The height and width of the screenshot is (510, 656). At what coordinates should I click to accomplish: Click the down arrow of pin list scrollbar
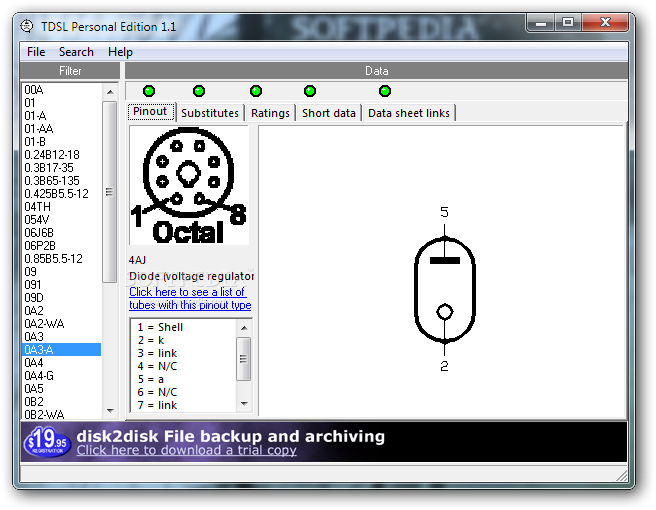pyautogui.click(x=244, y=404)
